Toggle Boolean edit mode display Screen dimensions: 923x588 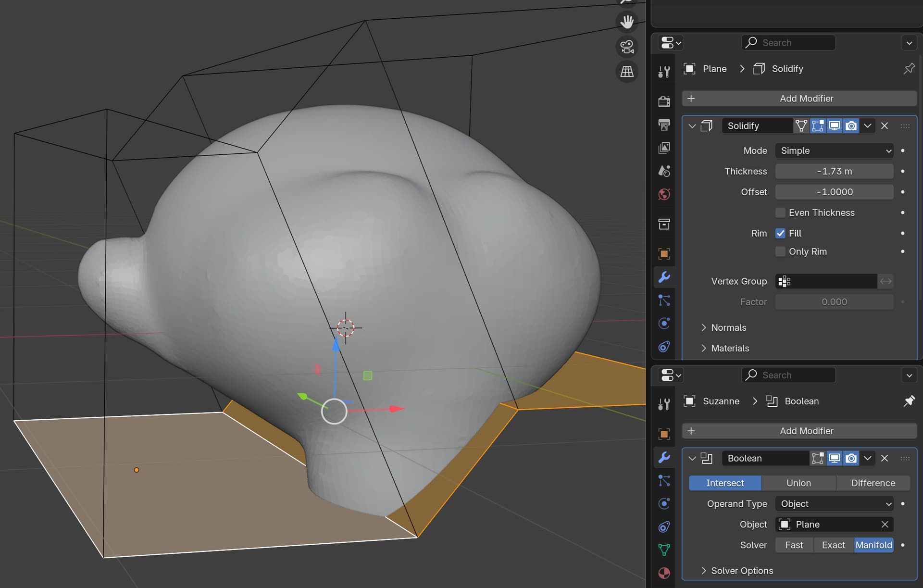click(x=818, y=458)
